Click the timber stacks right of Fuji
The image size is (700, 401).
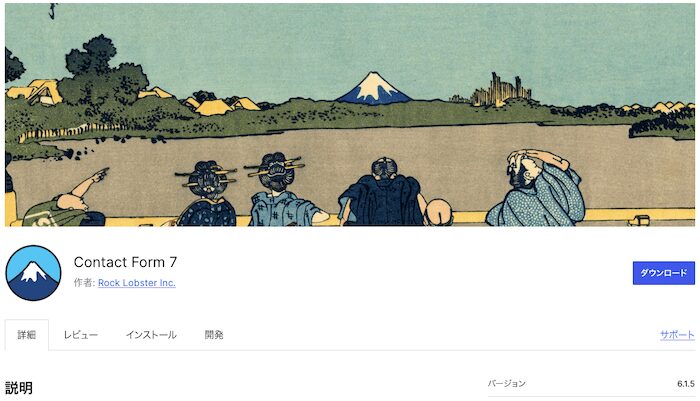point(502,90)
